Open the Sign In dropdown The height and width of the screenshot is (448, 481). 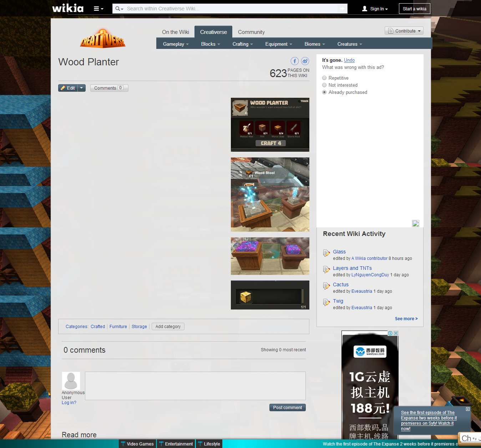pos(375,9)
